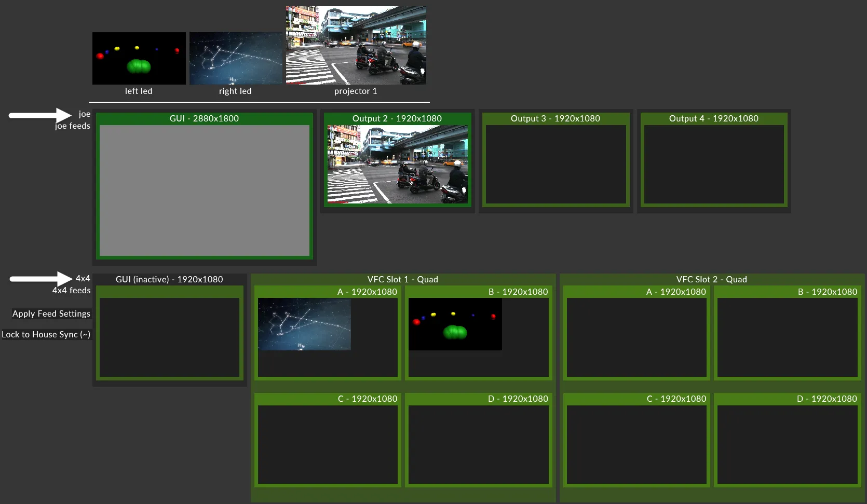Select the right led thumbnail

coord(235,58)
